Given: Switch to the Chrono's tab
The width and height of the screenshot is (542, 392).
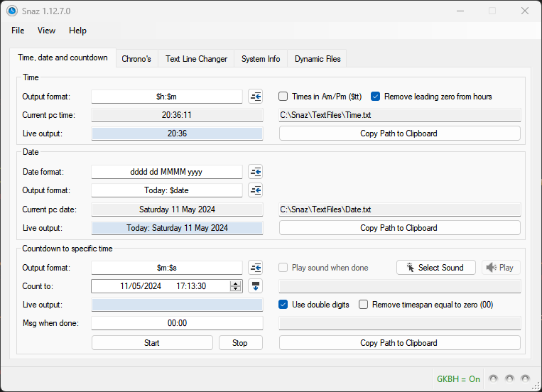Looking at the screenshot, I should [136, 59].
